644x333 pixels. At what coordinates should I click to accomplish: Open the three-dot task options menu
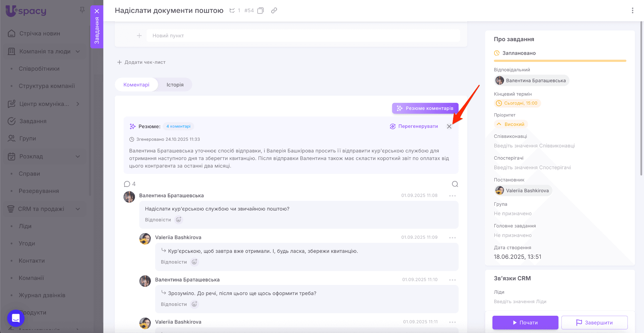pos(632,10)
